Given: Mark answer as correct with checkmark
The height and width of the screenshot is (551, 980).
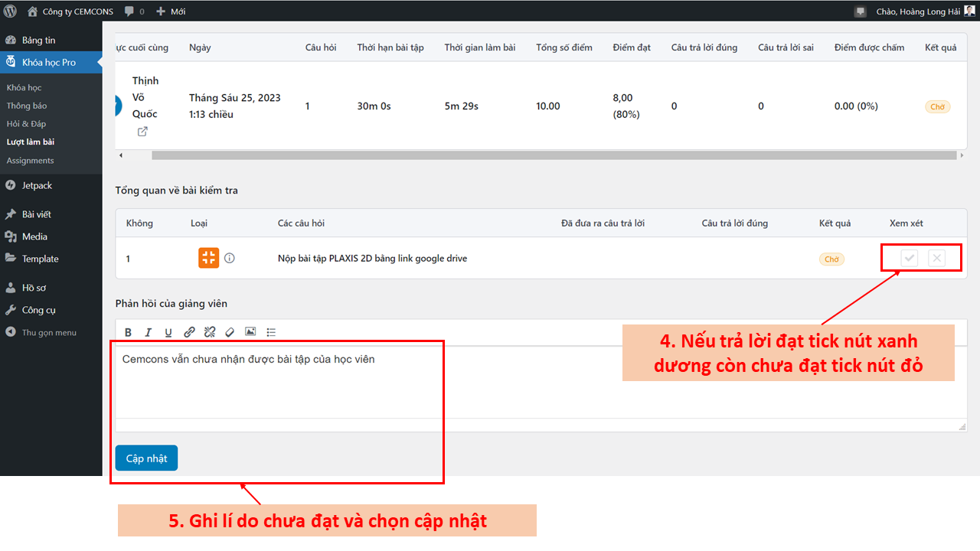Looking at the screenshot, I should click(x=910, y=259).
